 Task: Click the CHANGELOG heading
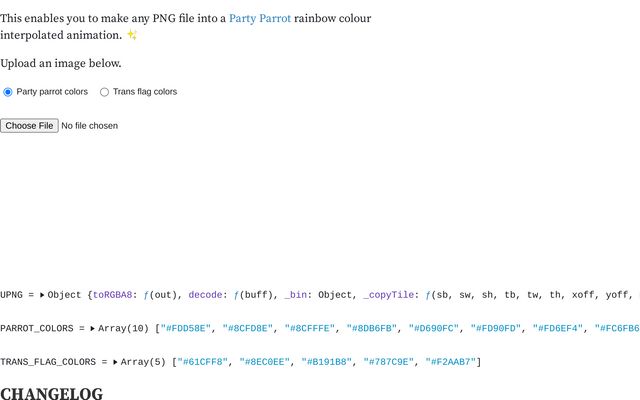click(x=51, y=393)
